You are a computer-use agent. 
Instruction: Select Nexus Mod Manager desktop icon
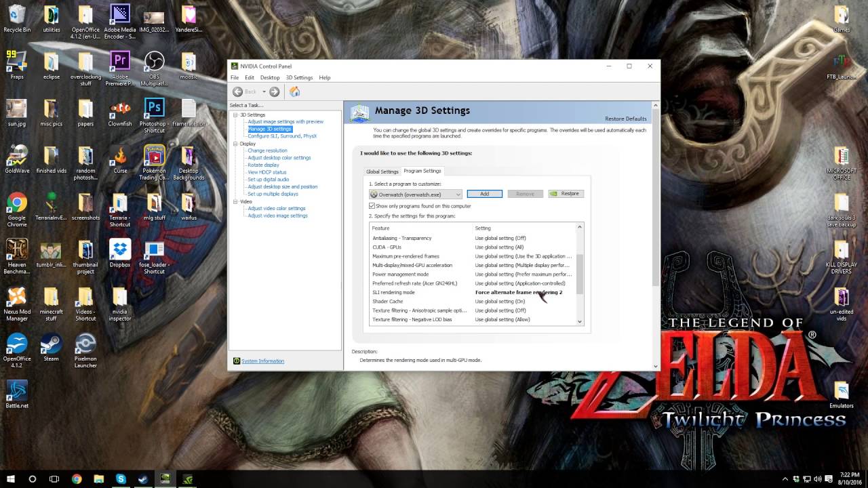click(17, 304)
